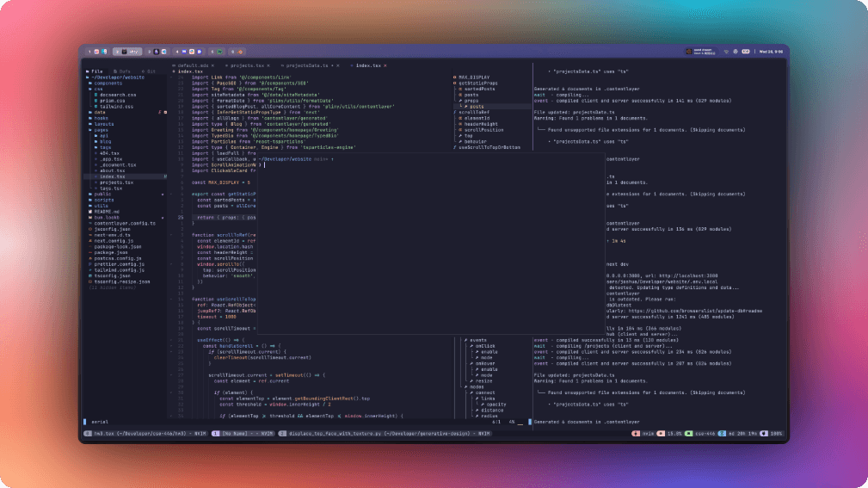
Task: Click the date and time in top bar
Action: point(771,52)
